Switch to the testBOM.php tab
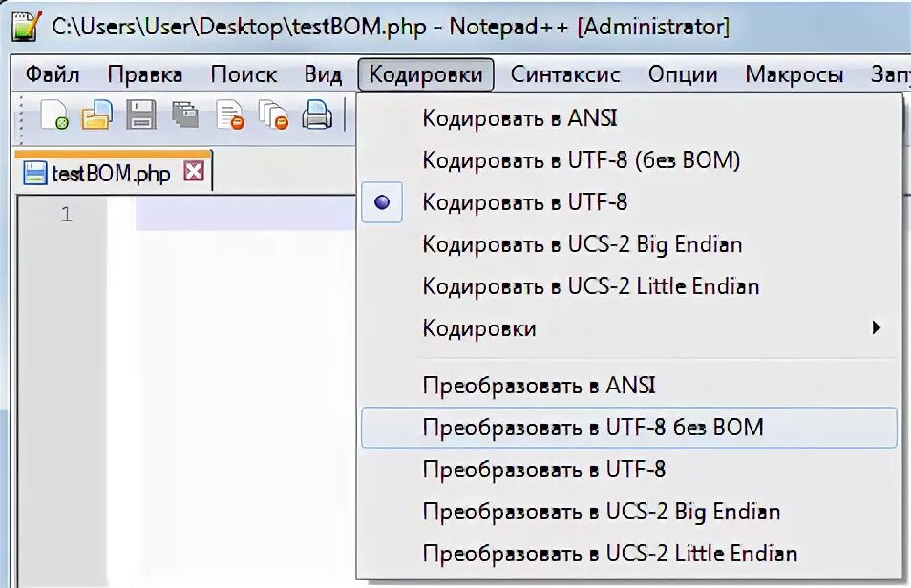Screen dimensions: 911x588 point(111,173)
